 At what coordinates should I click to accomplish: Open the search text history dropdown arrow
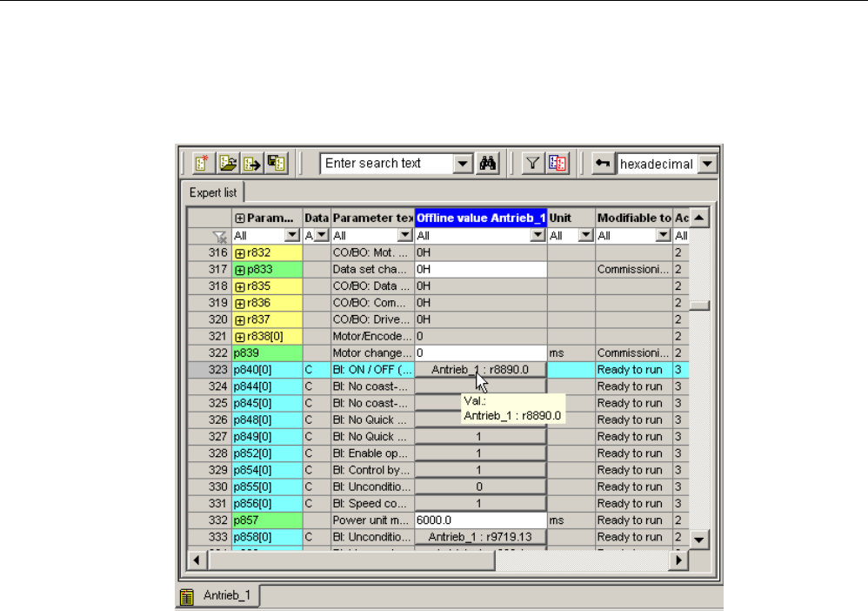463,164
